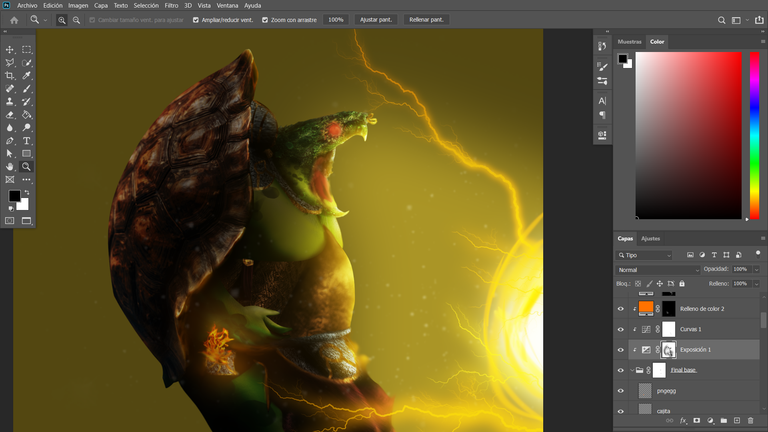Select the Polygonal Lasso tool
This screenshot has width=768, height=432.
(x=10, y=63)
